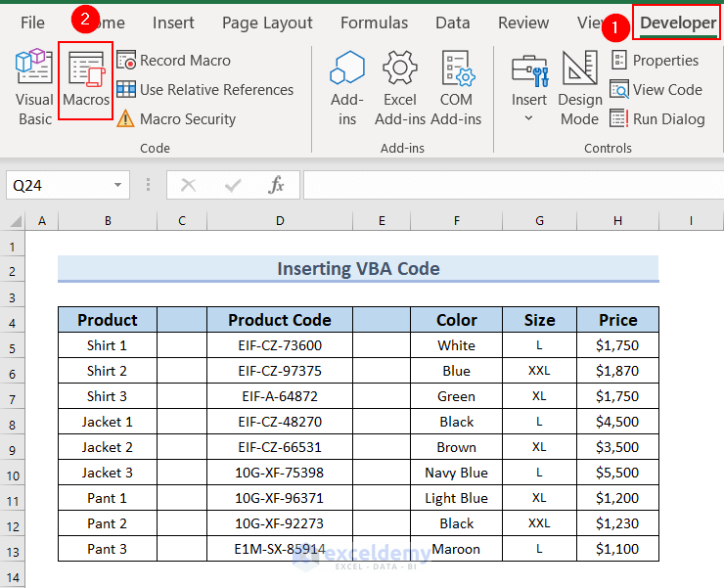
Task: Select column F header
Action: click(x=457, y=221)
